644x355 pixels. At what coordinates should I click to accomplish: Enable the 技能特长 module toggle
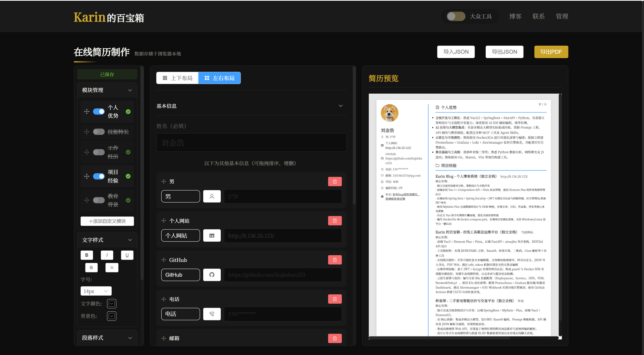pos(99,132)
